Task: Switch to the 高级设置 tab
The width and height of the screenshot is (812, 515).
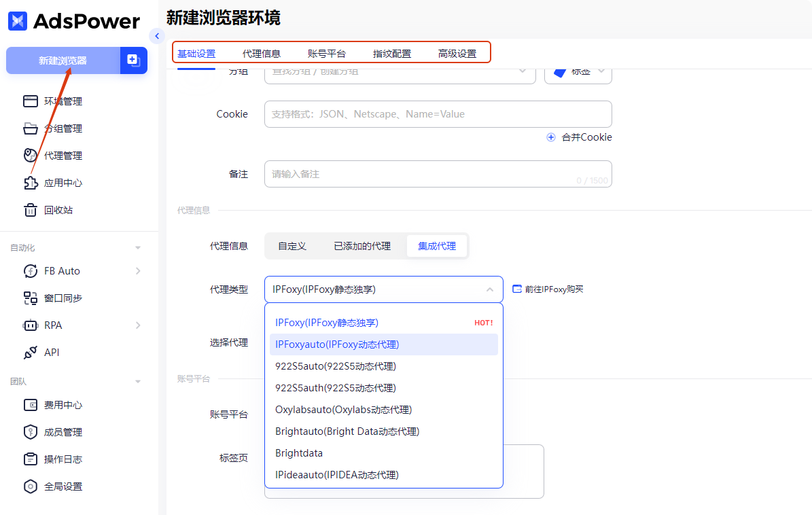Action: point(457,54)
